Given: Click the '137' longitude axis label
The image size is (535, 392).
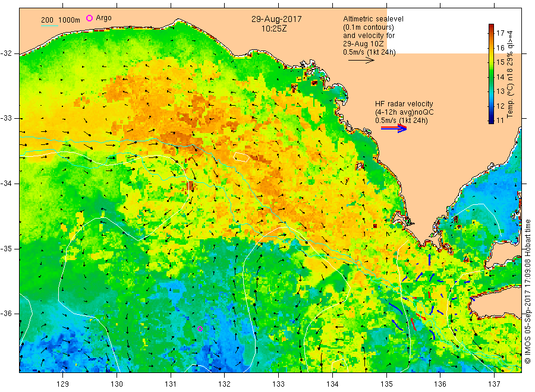Looking at the screenshot, I should (x=494, y=384).
